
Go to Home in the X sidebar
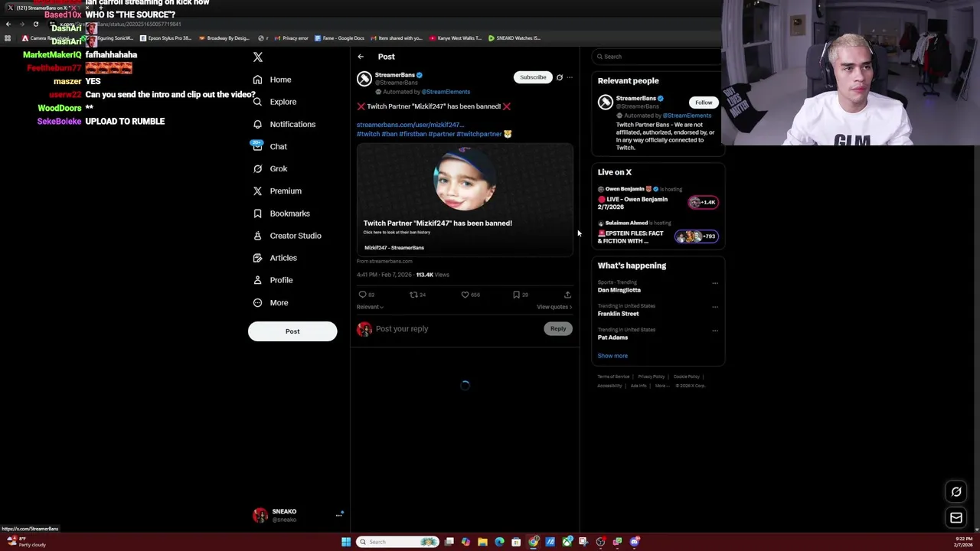tap(272, 80)
